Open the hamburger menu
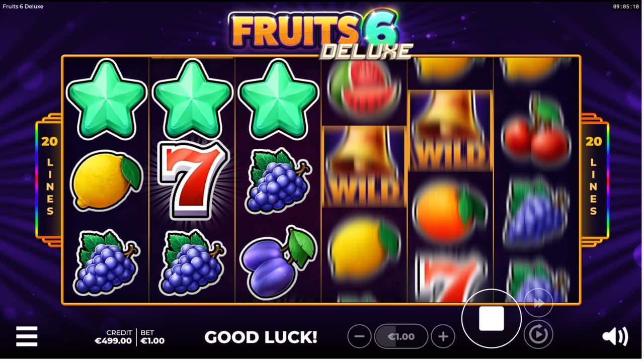644x362 pixels. pyautogui.click(x=27, y=336)
